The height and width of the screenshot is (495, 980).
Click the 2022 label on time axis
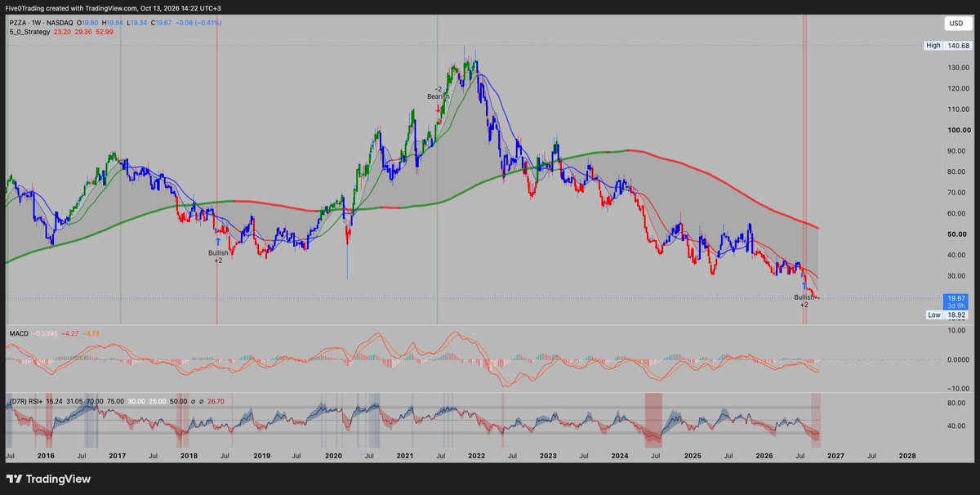coord(476,455)
